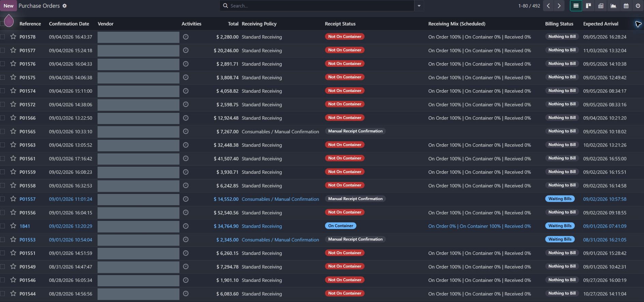The image size is (644, 302).
Task: Switch to the kanban view
Action: 588,6
